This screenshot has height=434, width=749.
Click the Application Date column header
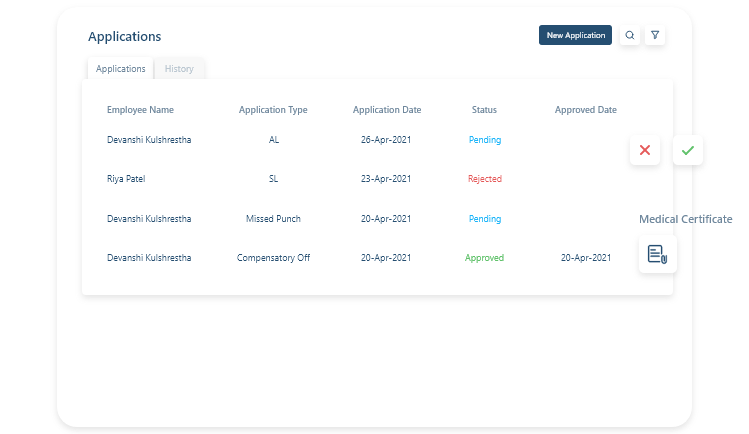[387, 110]
